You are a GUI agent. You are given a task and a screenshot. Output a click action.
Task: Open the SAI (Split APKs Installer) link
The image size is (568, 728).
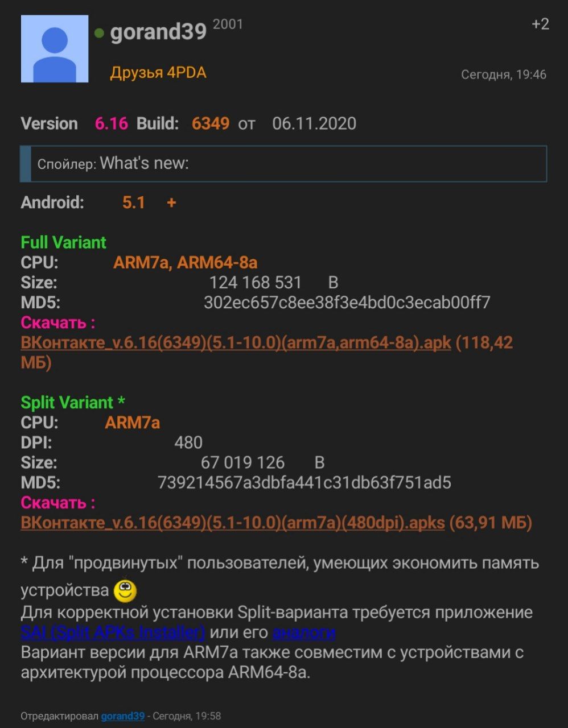tap(113, 632)
